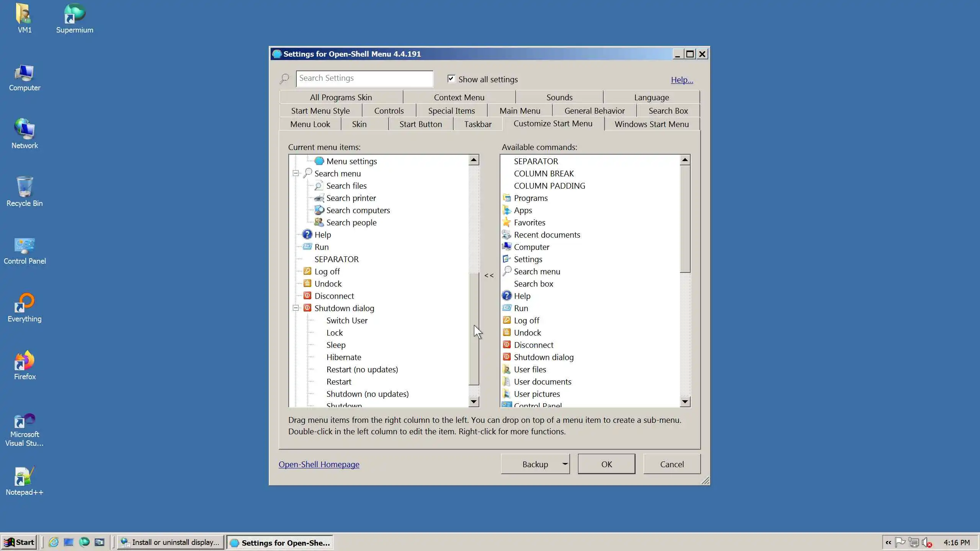Click the Current menu items scrollbar down arrow

click(474, 401)
